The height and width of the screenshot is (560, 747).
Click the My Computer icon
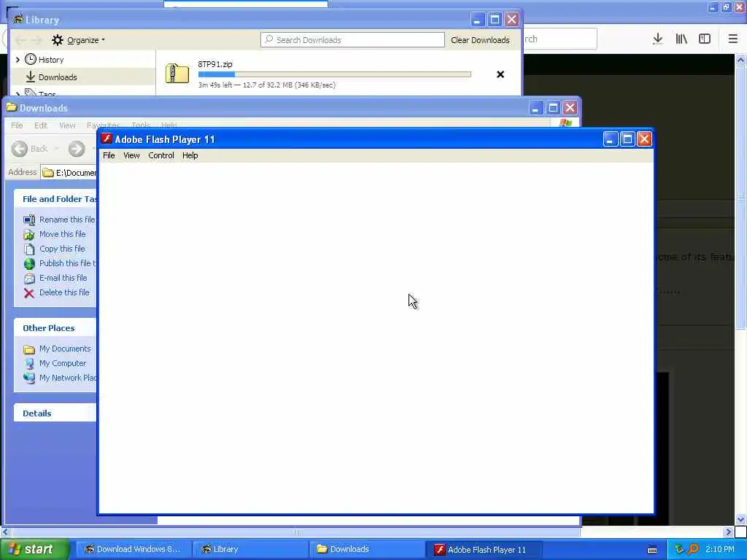29,363
